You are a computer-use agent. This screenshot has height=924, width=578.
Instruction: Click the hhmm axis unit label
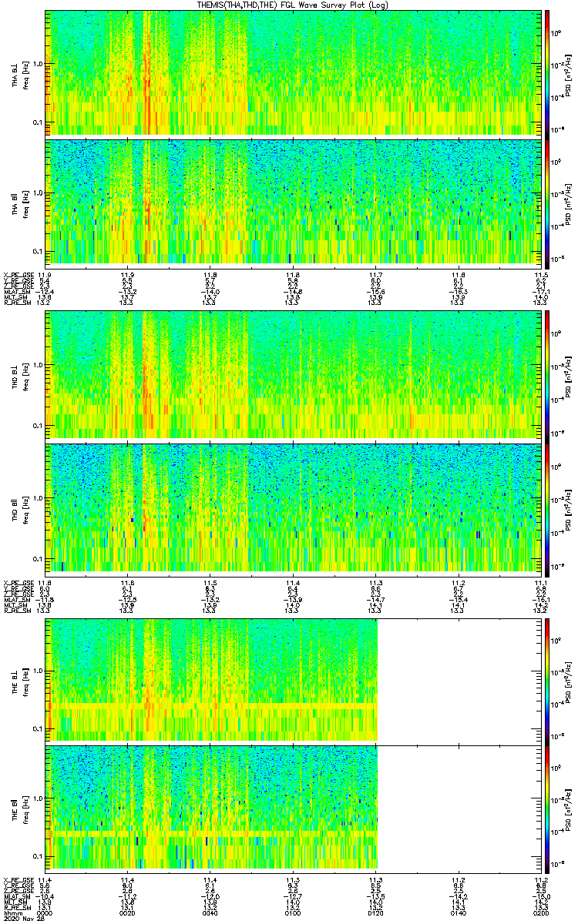pos(12,914)
